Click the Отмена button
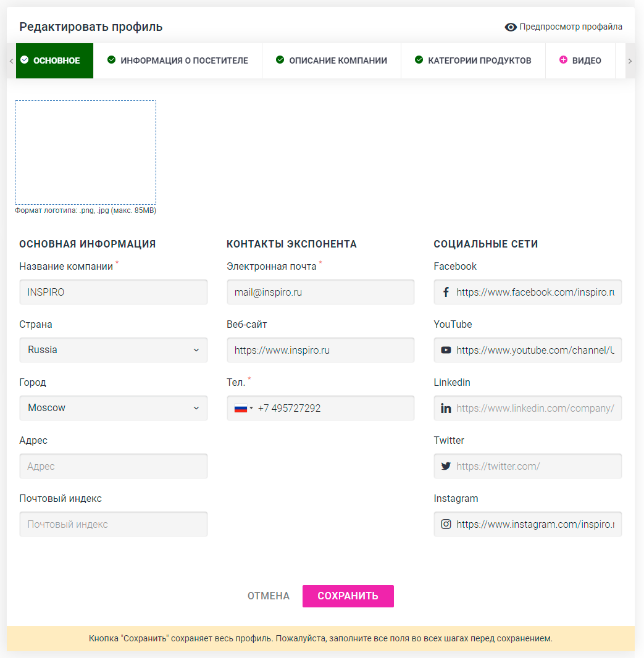 (x=269, y=596)
